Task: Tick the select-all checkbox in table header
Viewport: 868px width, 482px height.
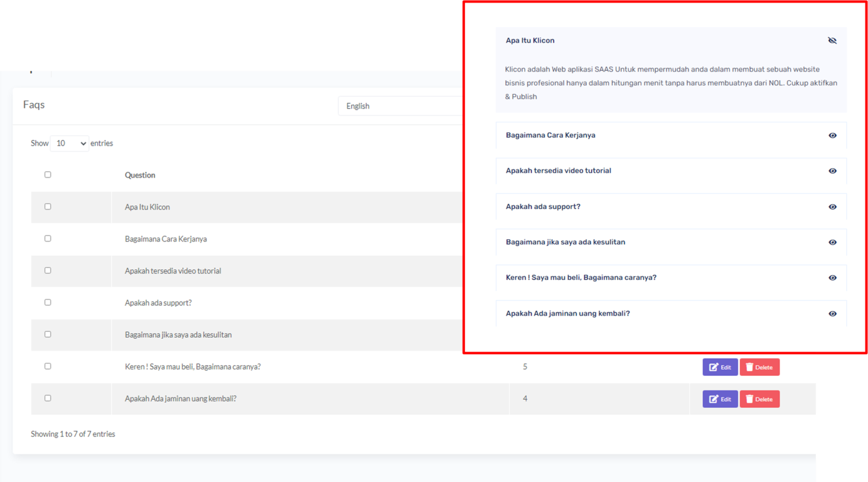Action: click(x=48, y=174)
